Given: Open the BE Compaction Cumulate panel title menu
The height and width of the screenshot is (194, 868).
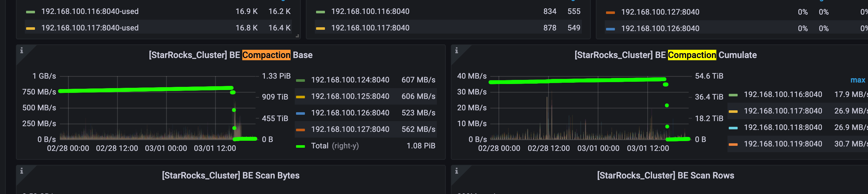Looking at the screenshot, I should click(x=665, y=55).
